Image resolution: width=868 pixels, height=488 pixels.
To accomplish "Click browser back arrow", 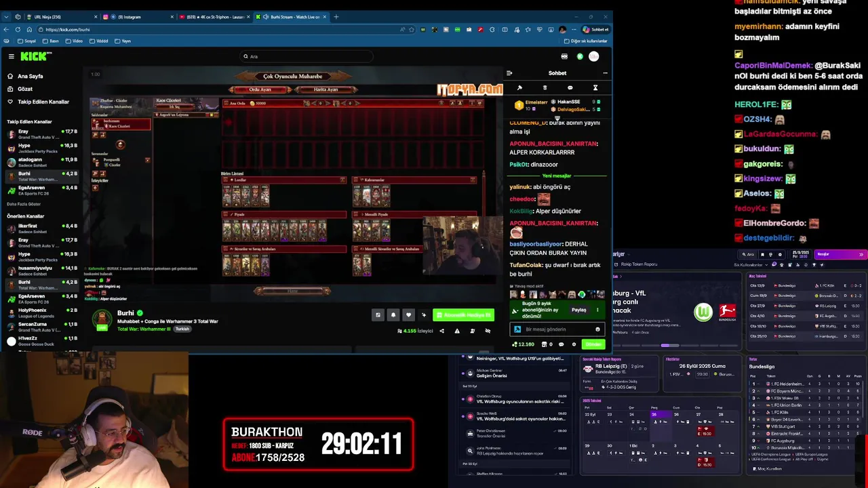I will click(x=6, y=29).
